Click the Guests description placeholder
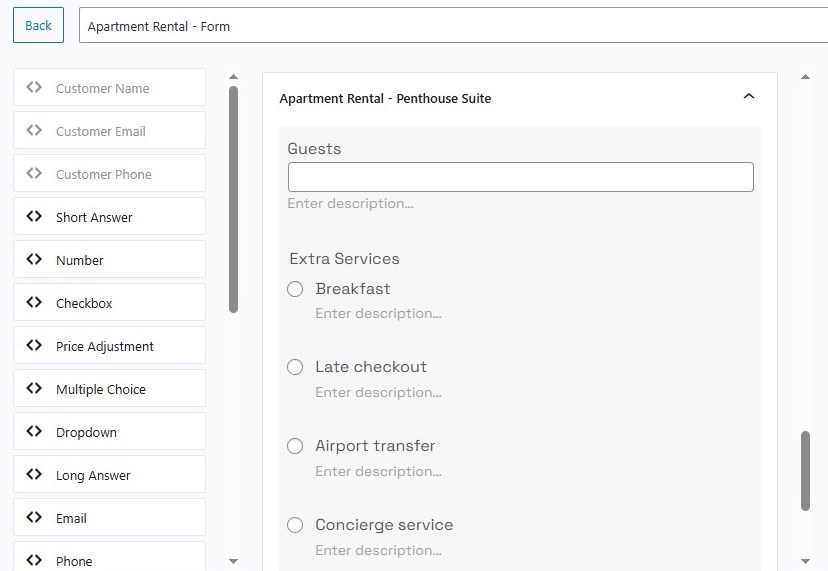Viewport: 828px width, 571px height. (x=351, y=204)
